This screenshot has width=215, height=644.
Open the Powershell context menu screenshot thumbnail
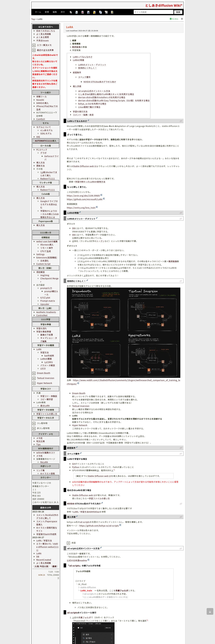tap(93, 633)
